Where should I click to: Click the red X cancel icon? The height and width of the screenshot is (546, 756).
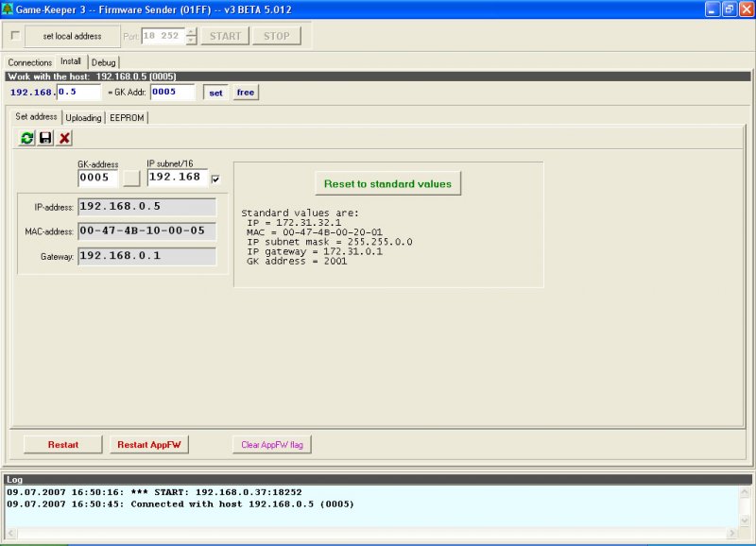pyautogui.click(x=64, y=138)
